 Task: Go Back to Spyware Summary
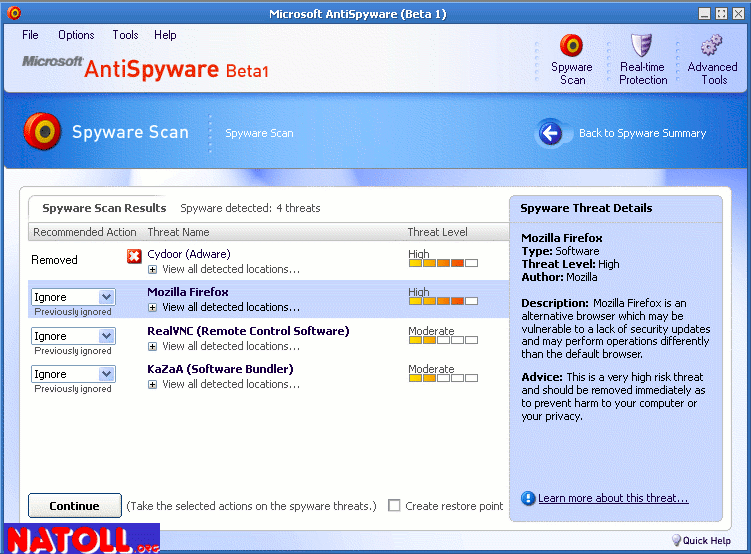(x=642, y=133)
